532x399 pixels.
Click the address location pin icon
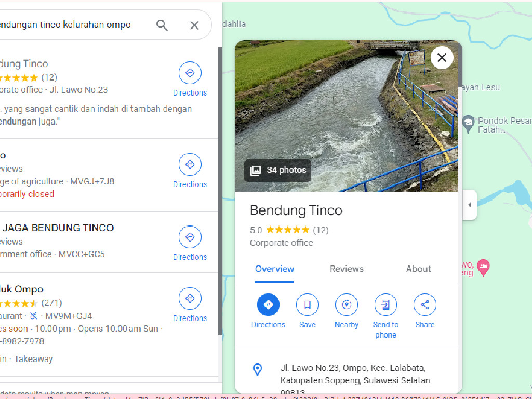[258, 369]
